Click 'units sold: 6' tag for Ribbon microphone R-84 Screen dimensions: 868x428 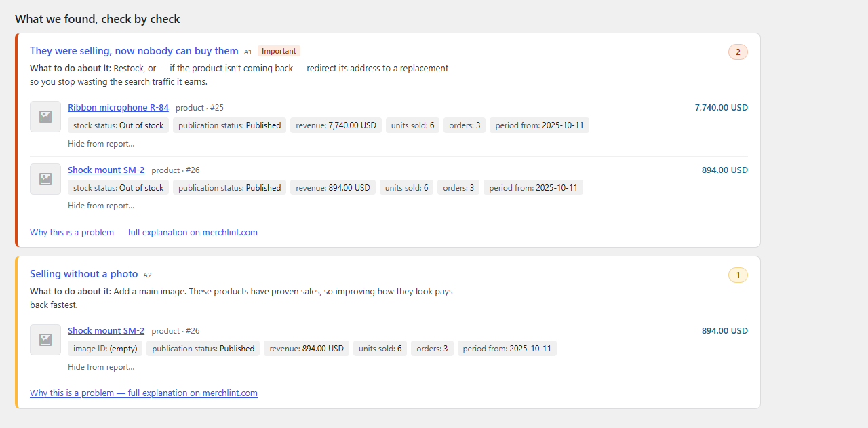[413, 125]
